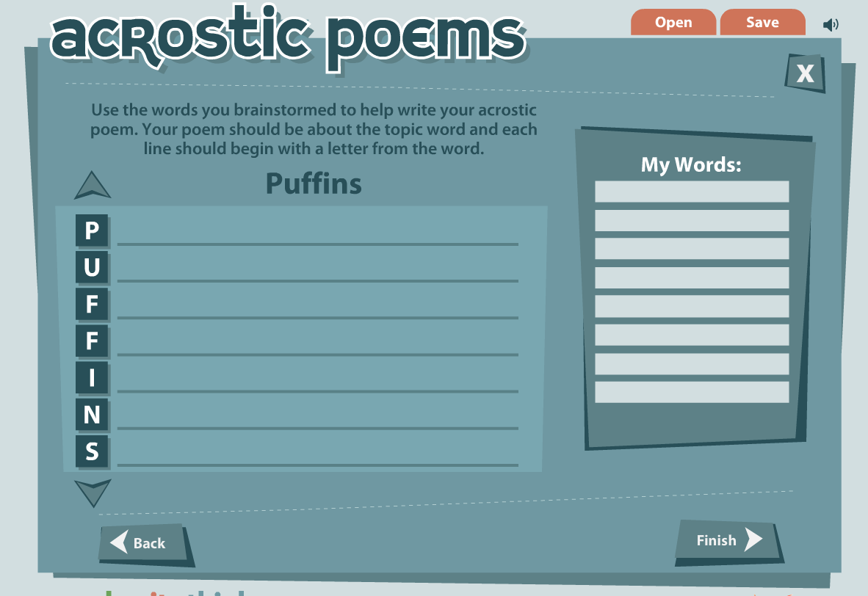
Task: Go Back to the previous step
Action: [145, 543]
